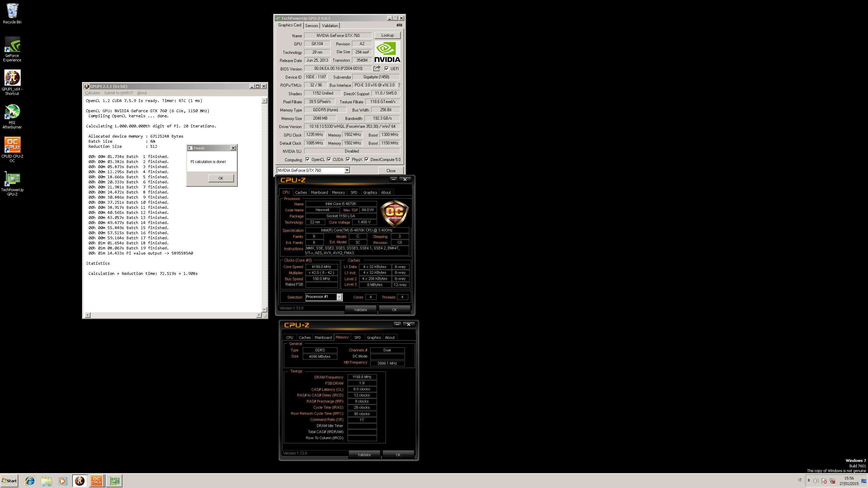Open the Processor #1 selection dropdown
The image size is (868, 488).
[339, 297]
